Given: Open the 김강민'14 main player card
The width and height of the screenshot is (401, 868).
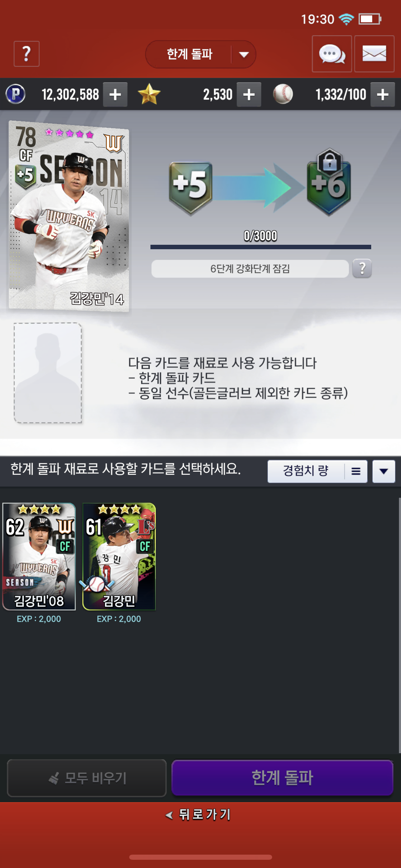Looking at the screenshot, I should coord(69,216).
